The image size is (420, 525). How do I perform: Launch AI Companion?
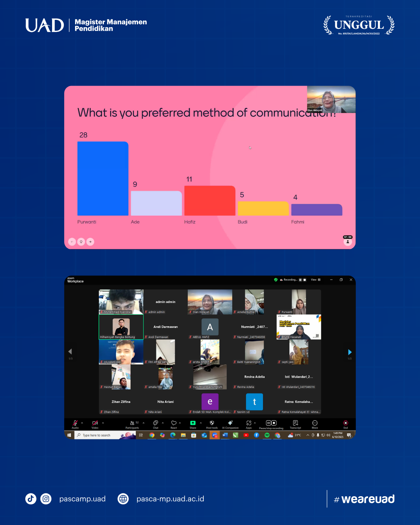(230, 423)
